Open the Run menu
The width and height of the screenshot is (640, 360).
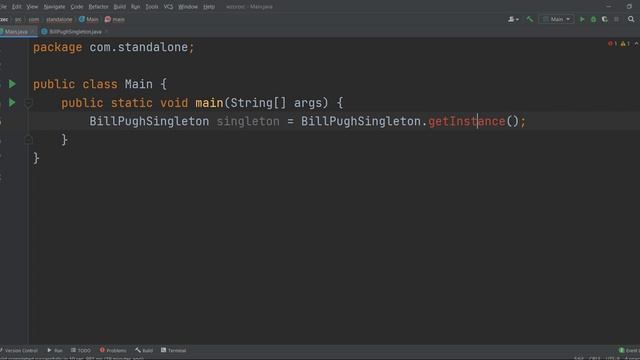pos(136,7)
